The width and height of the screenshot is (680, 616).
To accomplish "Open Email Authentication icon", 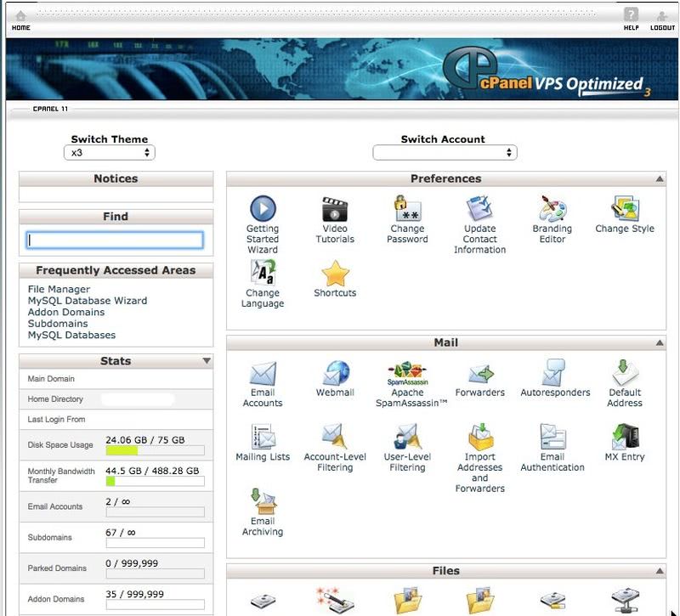I will click(553, 437).
